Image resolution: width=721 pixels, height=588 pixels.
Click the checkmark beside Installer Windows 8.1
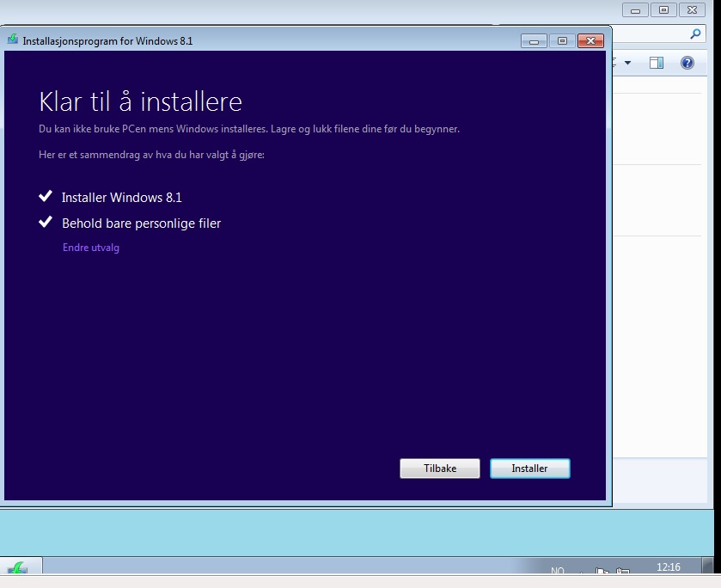tap(46, 197)
